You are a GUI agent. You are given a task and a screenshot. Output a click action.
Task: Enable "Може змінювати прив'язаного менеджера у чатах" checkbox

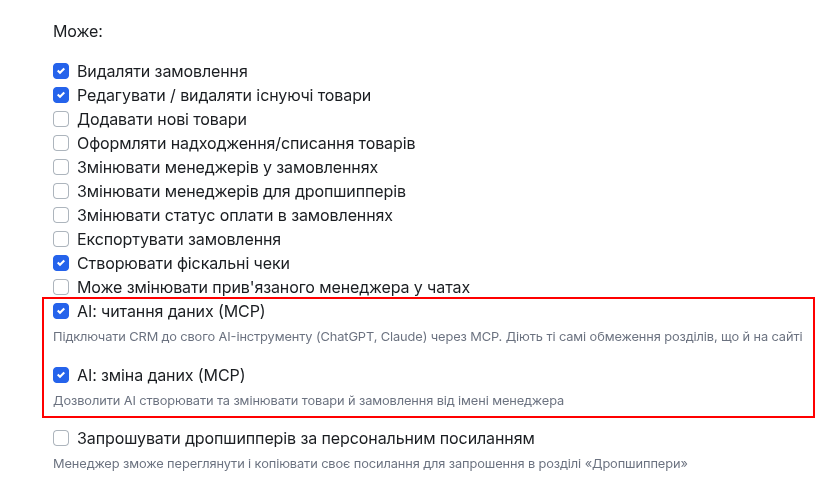[x=61, y=287]
